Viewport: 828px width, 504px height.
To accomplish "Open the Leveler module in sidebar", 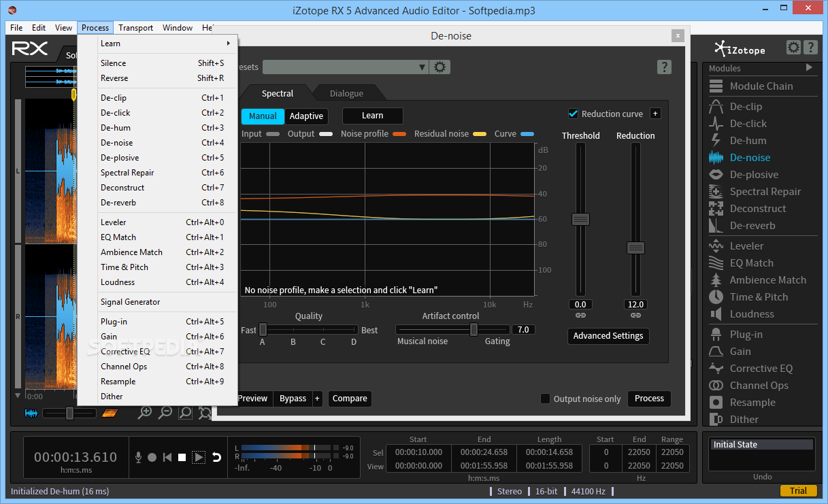I will 736,246.
